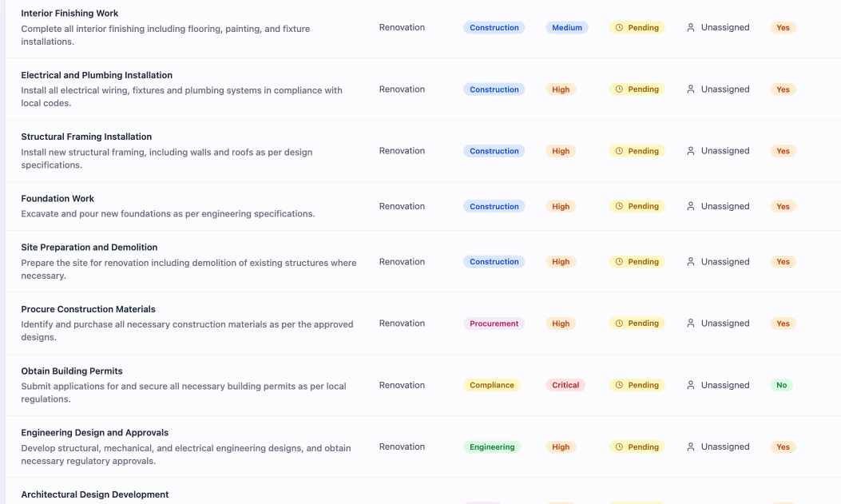
Task: Open the Foundation Work task
Action: pyautogui.click(x=58, y=198)
